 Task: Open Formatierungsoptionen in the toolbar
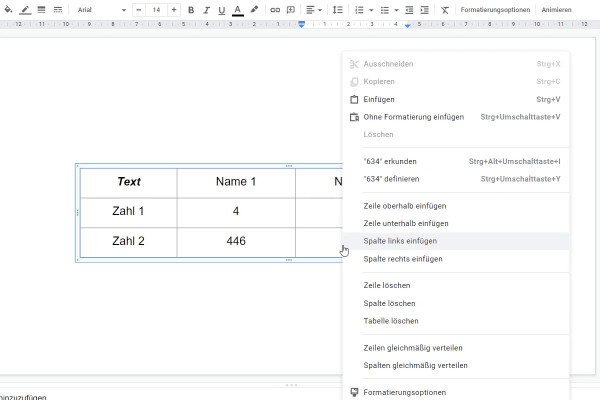pyautogui.click(x=495, y=10)
